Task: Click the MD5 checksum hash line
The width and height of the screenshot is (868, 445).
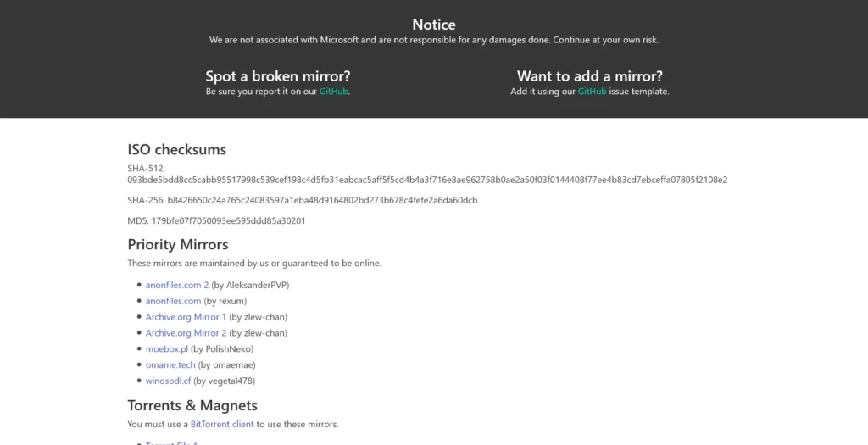Action: tap(228, 221)
